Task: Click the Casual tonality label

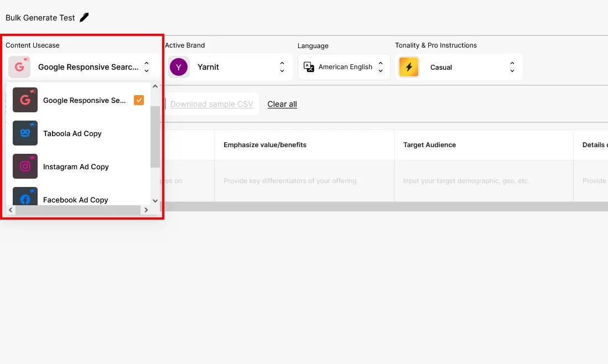Action: click(x=441, y=67)
